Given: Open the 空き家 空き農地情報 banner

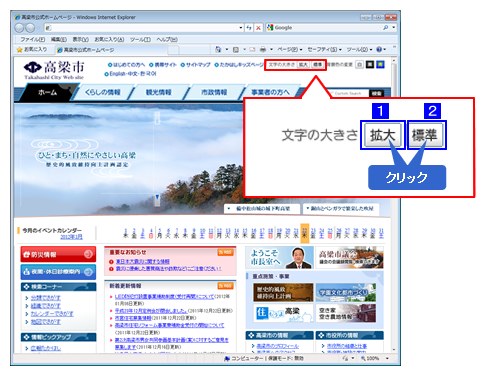Looking at the screenshot, I should 346,313.
